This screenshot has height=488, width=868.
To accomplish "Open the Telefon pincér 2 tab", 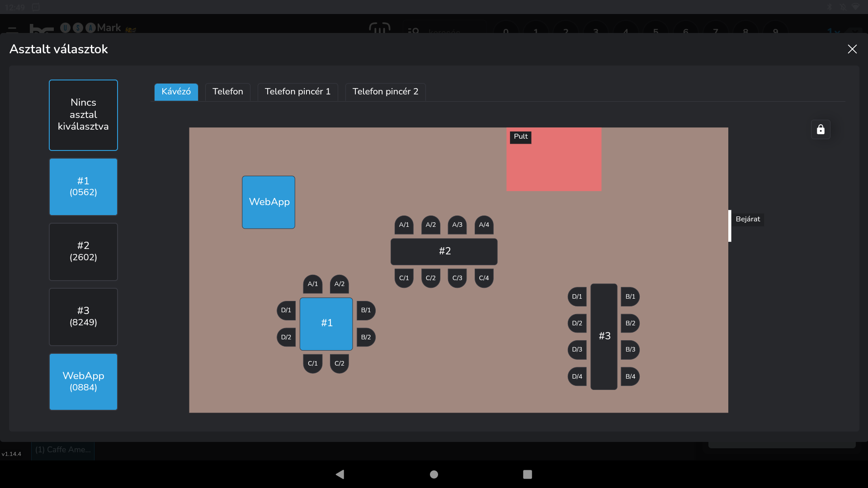I will (x=385, y=92).
